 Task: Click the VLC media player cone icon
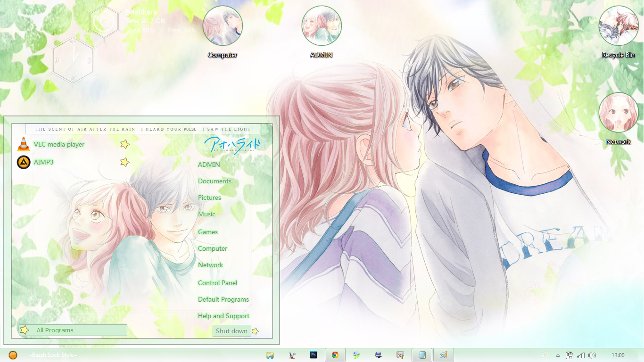pos(24,144)
